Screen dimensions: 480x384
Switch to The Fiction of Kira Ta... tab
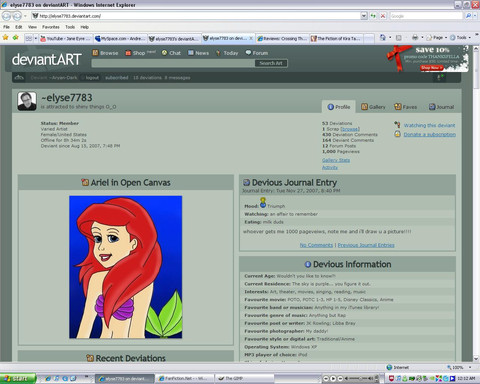click(x=336, y=39)
